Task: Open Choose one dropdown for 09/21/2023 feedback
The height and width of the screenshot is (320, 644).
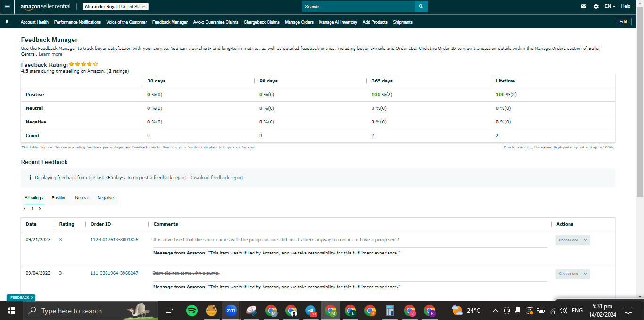Action: (x=573, y=240)
